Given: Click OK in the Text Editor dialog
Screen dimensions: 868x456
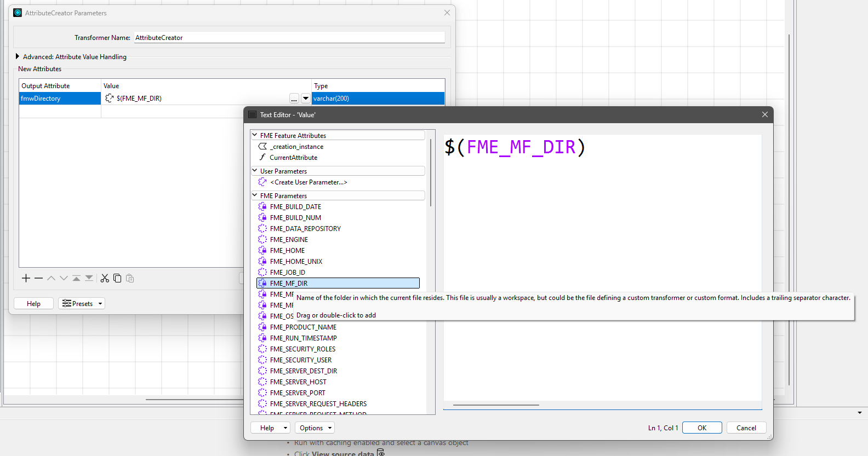Looking at the screenshot, I should tap(702, 428).
